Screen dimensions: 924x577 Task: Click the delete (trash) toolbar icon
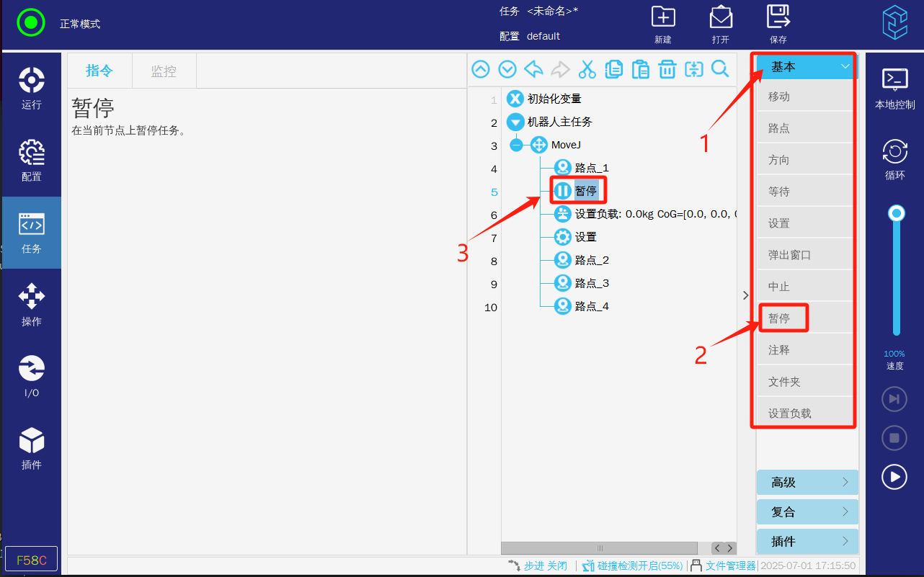(667, 69)
